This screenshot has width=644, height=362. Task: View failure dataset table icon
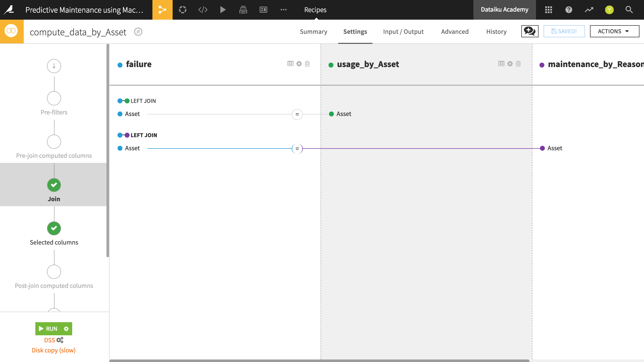pyautogui.click(x=290, y=64)
